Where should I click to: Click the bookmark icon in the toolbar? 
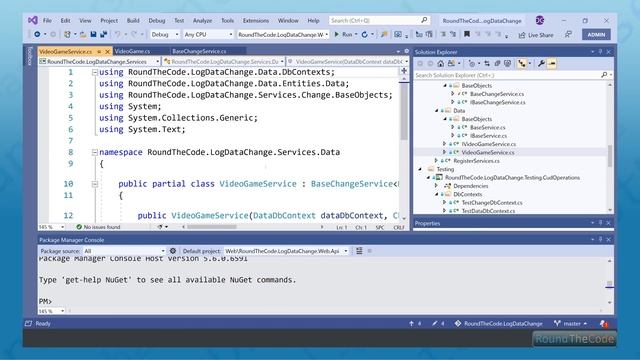pyautogui.click(x=467, y=35)
